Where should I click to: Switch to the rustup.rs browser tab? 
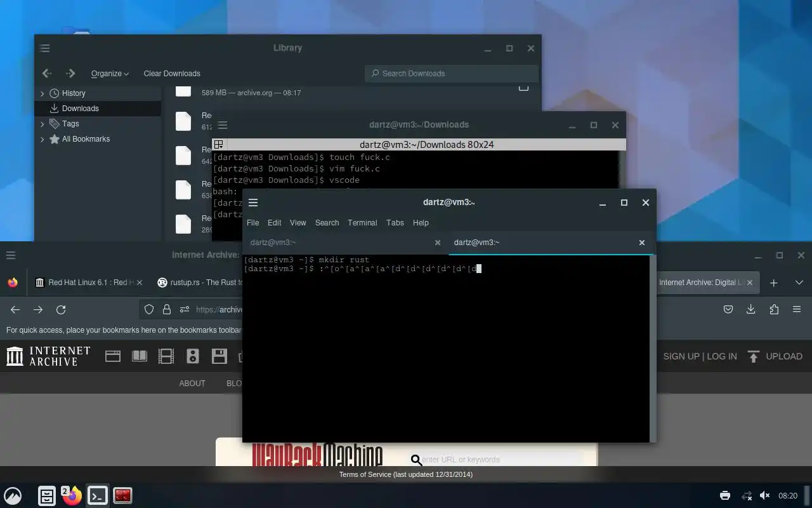click(x=200, y=283)
